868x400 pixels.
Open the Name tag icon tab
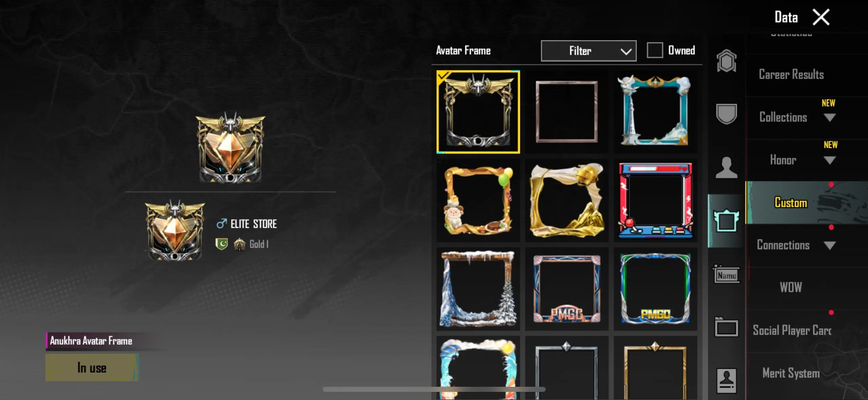[726, 274]
